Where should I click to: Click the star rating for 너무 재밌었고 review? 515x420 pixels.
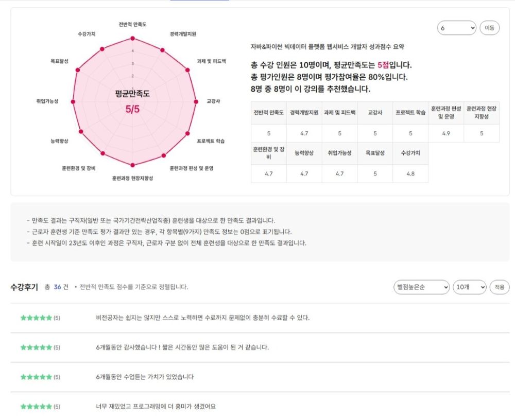(36, 407)
